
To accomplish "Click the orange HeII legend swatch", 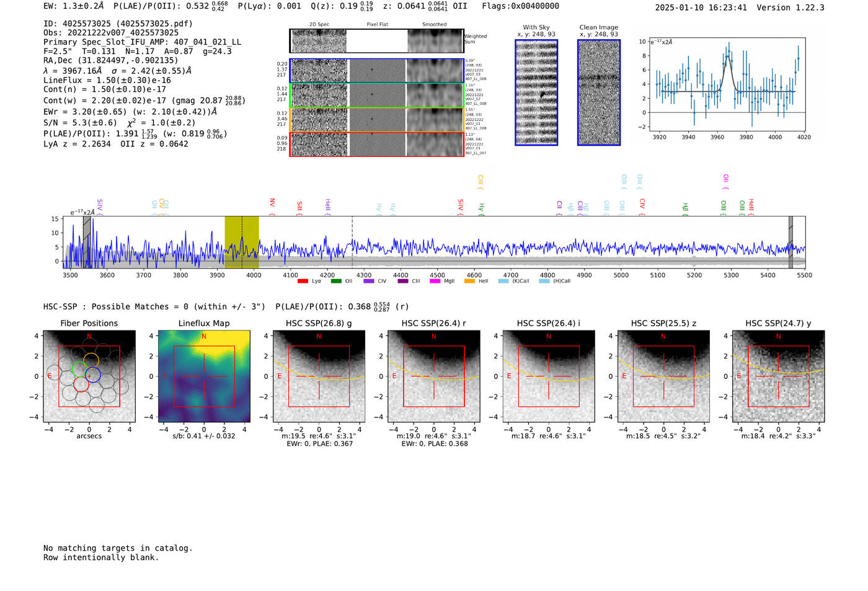I will click(469, 282).
